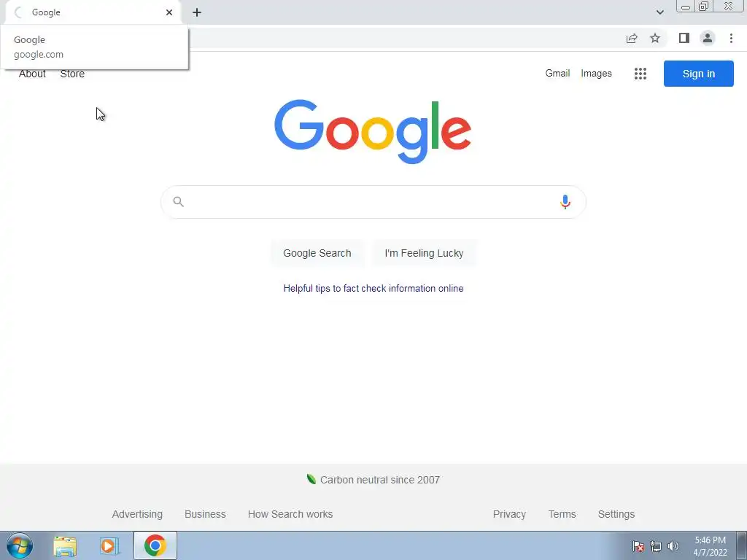Viewport: 747px width, 560px height.
Task: Open the Chrome profile avatar icon
Action: pos(708,38)
